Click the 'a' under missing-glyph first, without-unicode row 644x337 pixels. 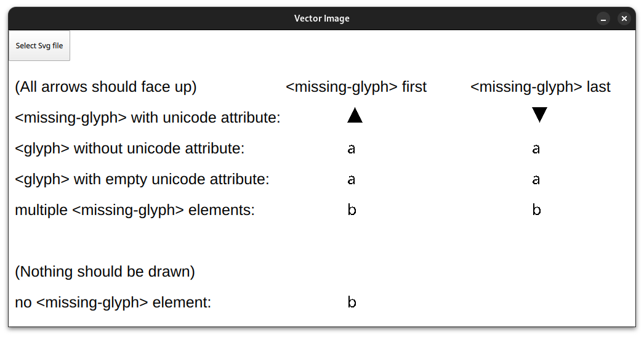pos(352,149)
